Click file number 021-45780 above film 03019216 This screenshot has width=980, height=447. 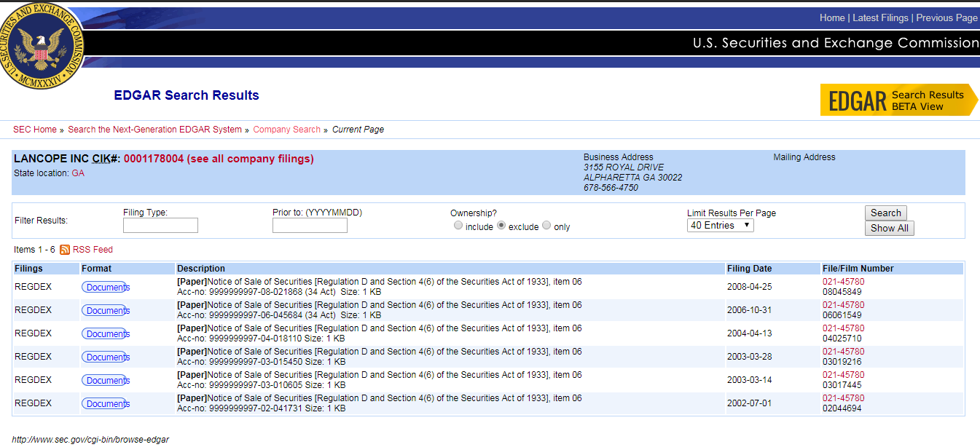[x=844, y=352]
